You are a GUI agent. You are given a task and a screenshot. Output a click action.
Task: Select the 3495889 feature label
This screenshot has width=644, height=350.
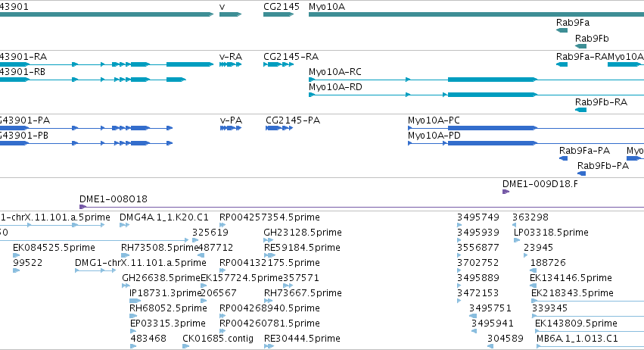(478, 279)
